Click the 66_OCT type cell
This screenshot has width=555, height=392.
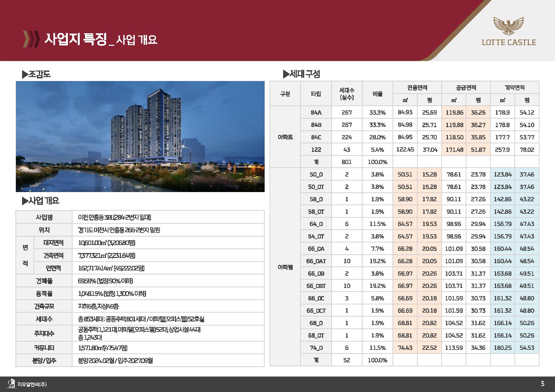pos(316,311)
